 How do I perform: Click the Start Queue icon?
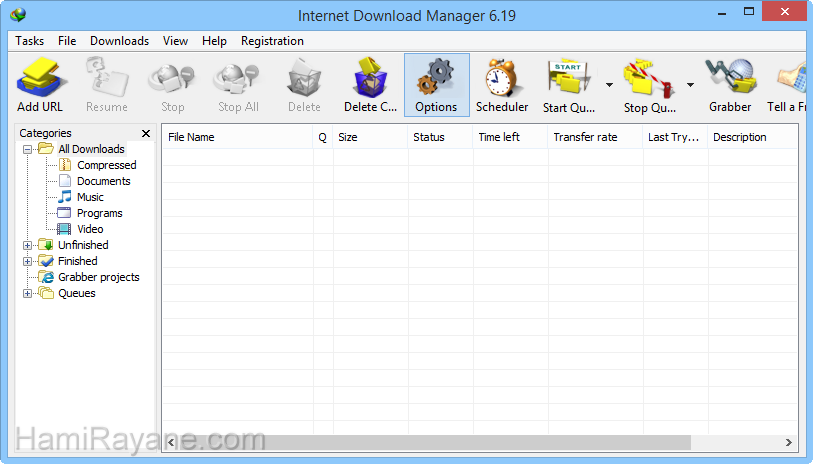569,78
